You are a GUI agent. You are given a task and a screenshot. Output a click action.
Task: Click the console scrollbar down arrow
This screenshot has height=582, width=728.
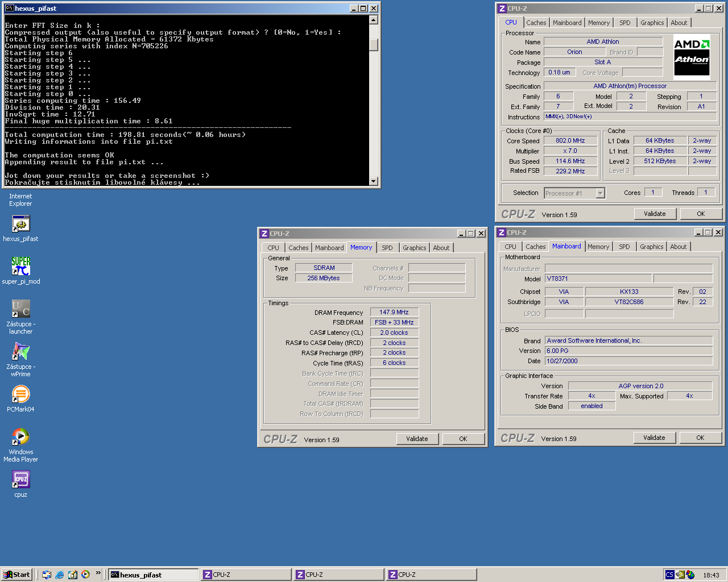pos(374,181)
